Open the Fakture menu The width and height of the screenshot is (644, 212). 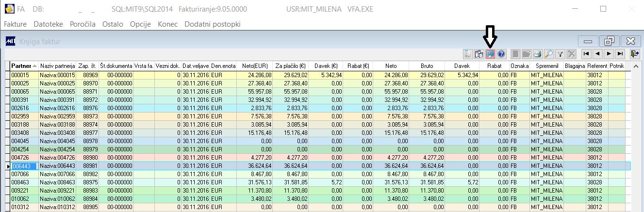click(x=15, y=24)
